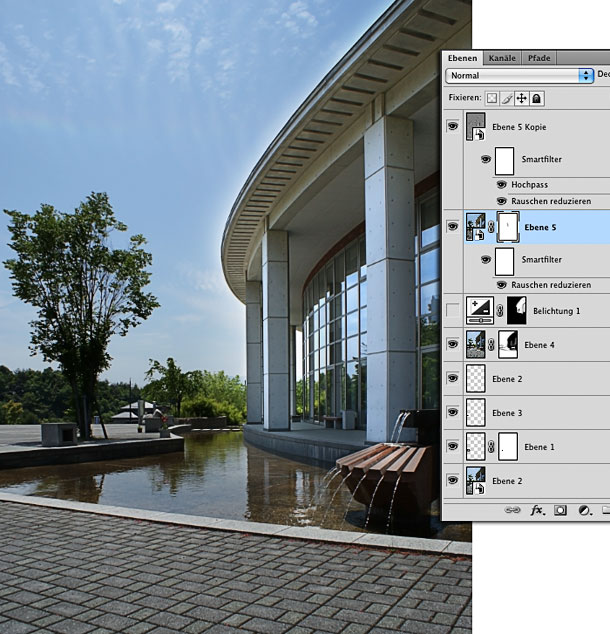
Task: Select the Ebene 1 layer mask
Action: (508, 446)
